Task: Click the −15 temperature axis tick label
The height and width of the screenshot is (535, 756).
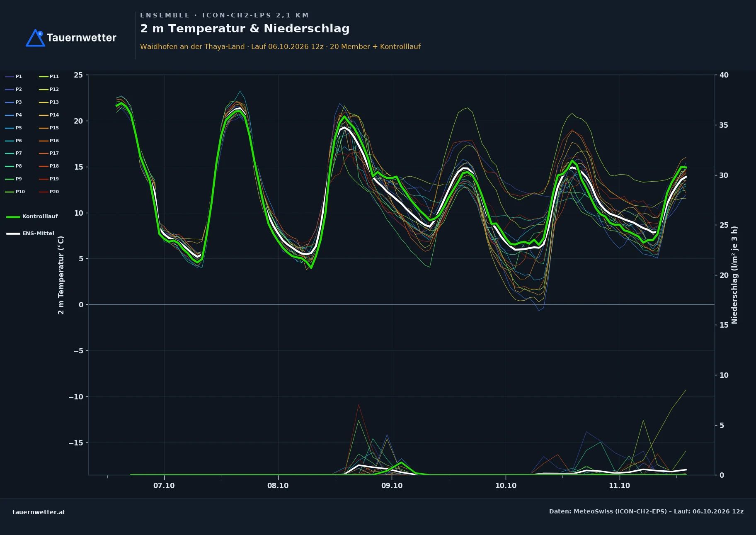Action: tap(76, 443)
